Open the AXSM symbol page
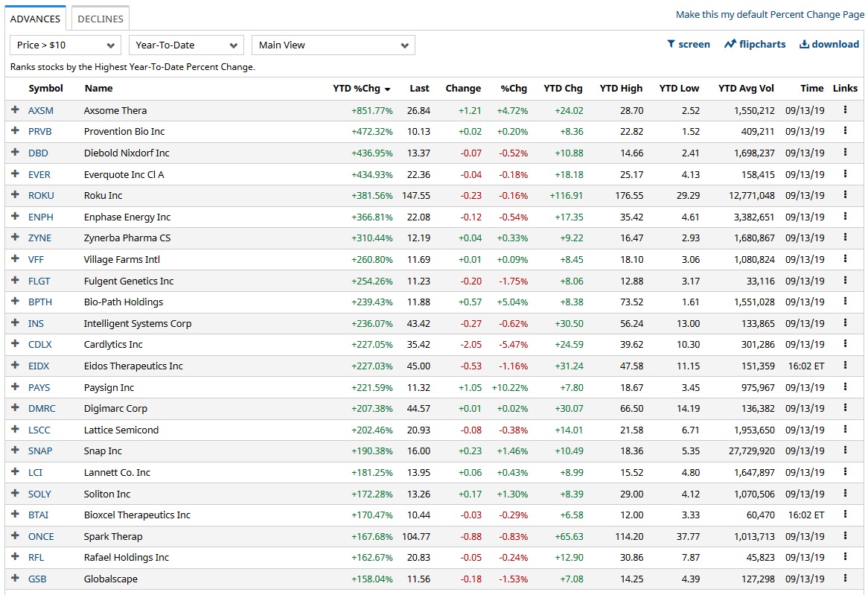The image size is (868, 595). (40, 109)
